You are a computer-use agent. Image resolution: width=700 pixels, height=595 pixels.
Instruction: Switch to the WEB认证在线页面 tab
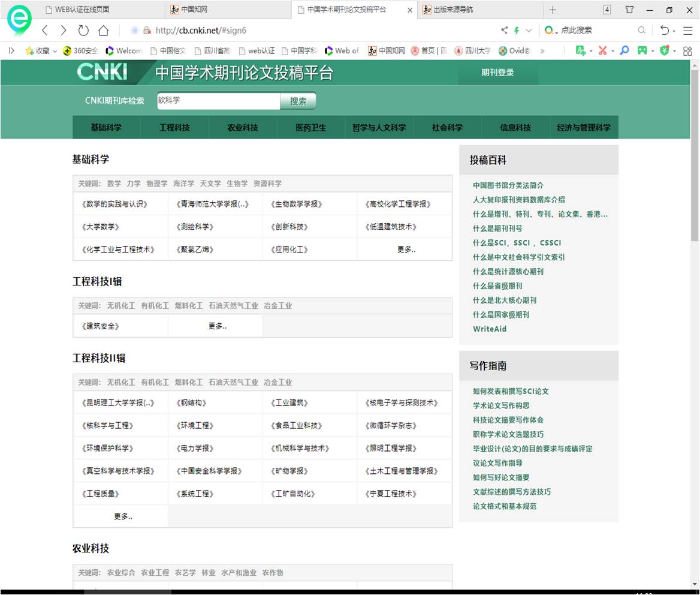(x=78, y=10)
